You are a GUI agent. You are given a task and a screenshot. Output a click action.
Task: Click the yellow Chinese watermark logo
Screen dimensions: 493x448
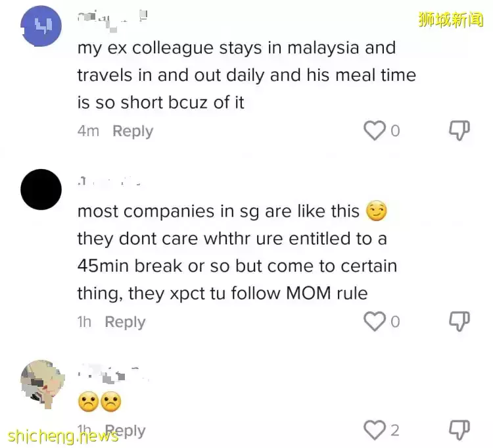(x=450, y=20)
